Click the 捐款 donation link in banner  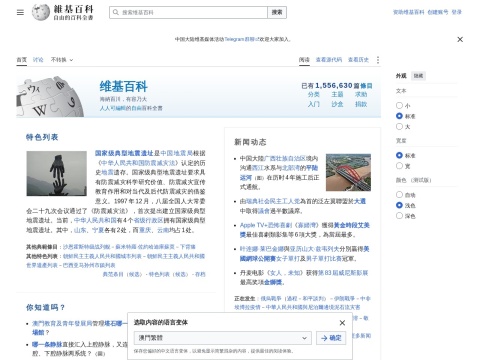point(361,104)
